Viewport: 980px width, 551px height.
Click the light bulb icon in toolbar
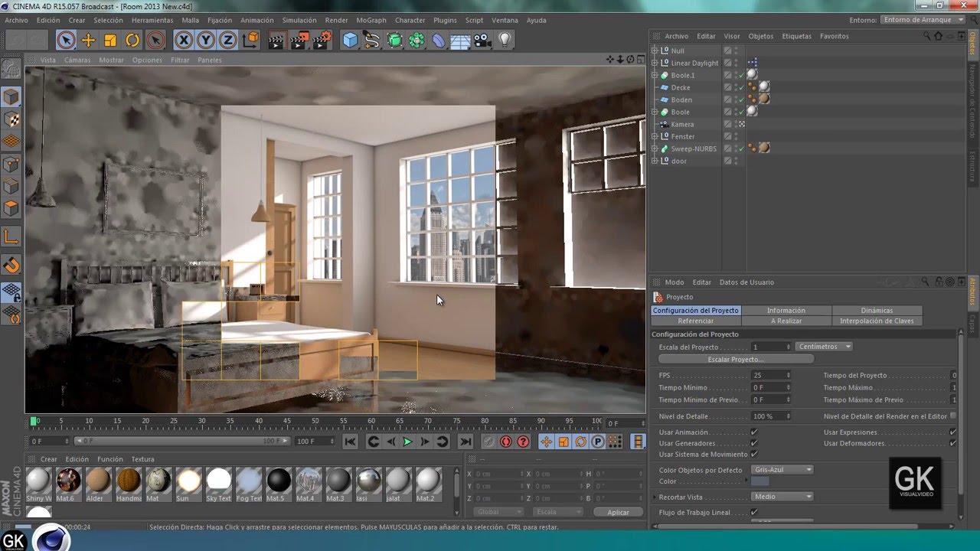505,40
